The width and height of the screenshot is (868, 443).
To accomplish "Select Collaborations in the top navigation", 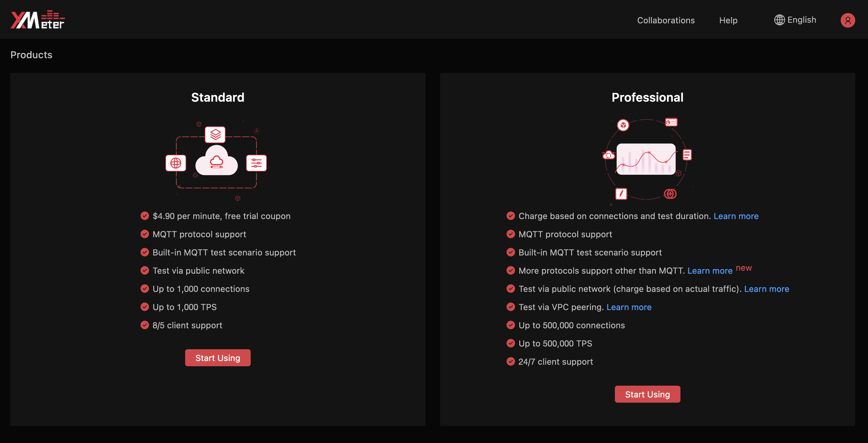I will [666, 20].
